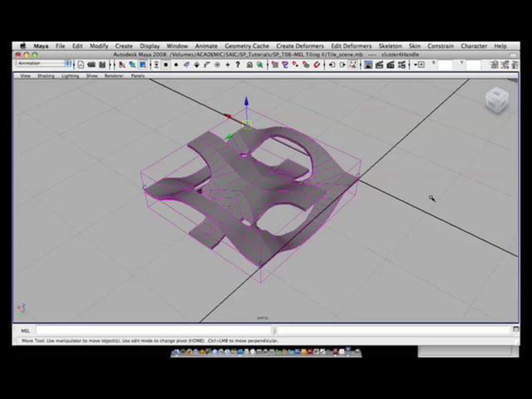532x399 pixels.
Task: Click the save scene icon
Action: click(x=102, y=65)
